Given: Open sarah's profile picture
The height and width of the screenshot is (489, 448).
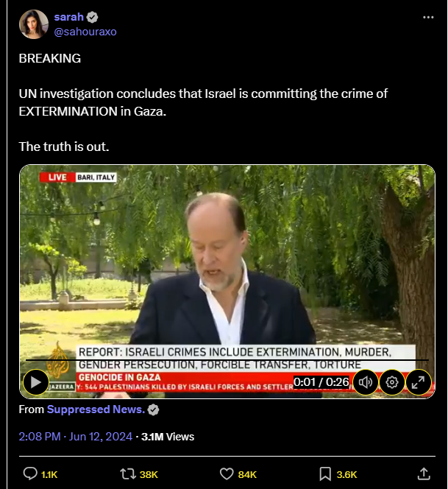Looking at the screenshot, I should click(x=34, y=24).
